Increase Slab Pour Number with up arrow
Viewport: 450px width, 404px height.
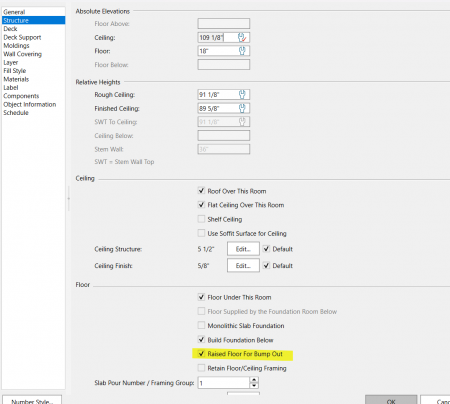[x=254, y=380]
